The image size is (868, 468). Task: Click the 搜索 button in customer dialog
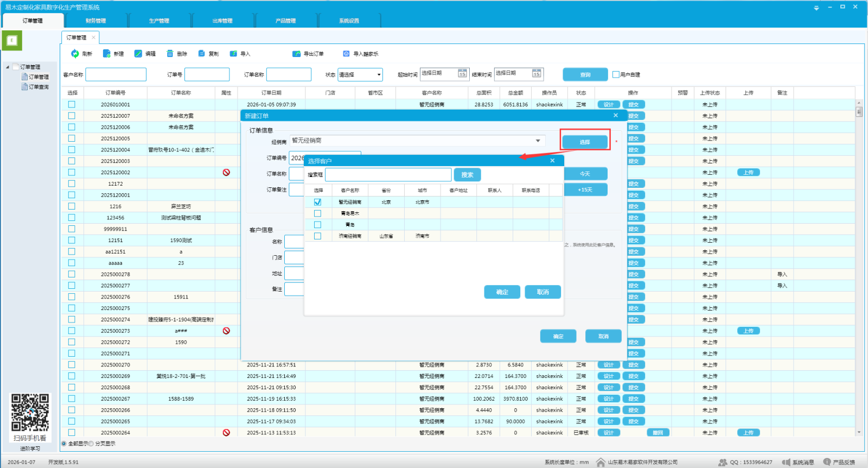point(467,175)
